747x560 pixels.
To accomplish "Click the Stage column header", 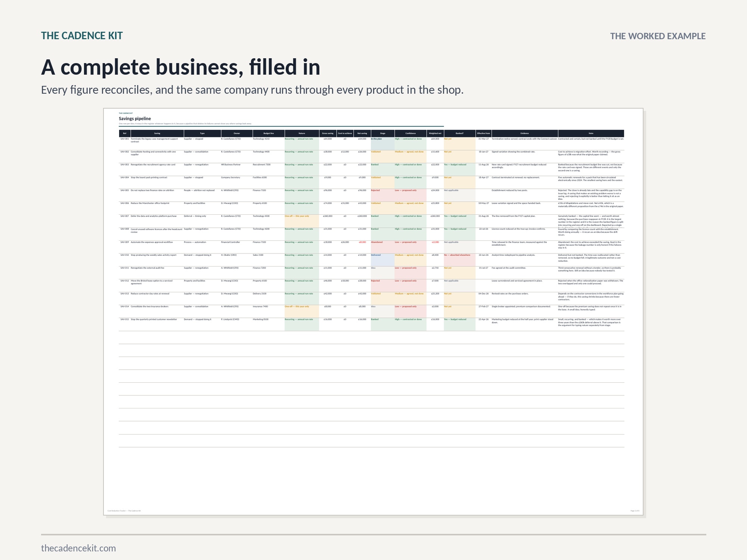I will (382, 133).
